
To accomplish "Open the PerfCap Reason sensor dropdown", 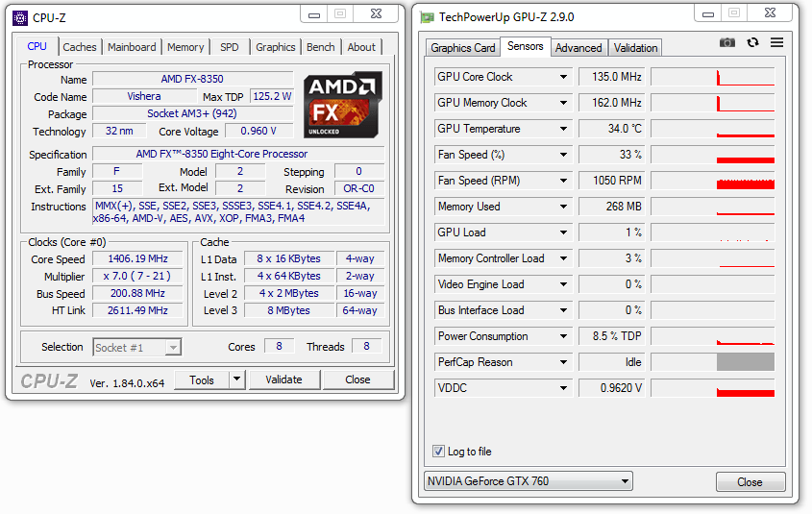I will point(563,362).
